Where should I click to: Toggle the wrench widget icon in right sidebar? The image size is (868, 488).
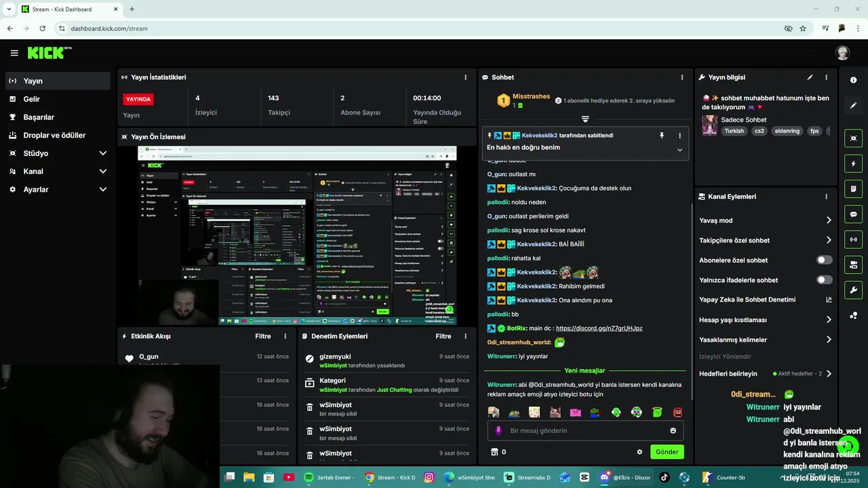click(853, 290)
